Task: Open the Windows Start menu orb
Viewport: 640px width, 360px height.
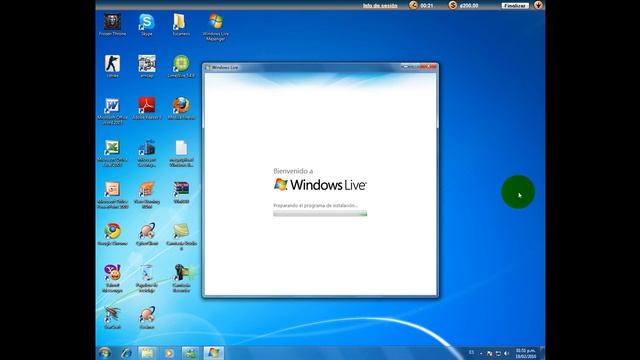Action: click(x=105, y=353)
